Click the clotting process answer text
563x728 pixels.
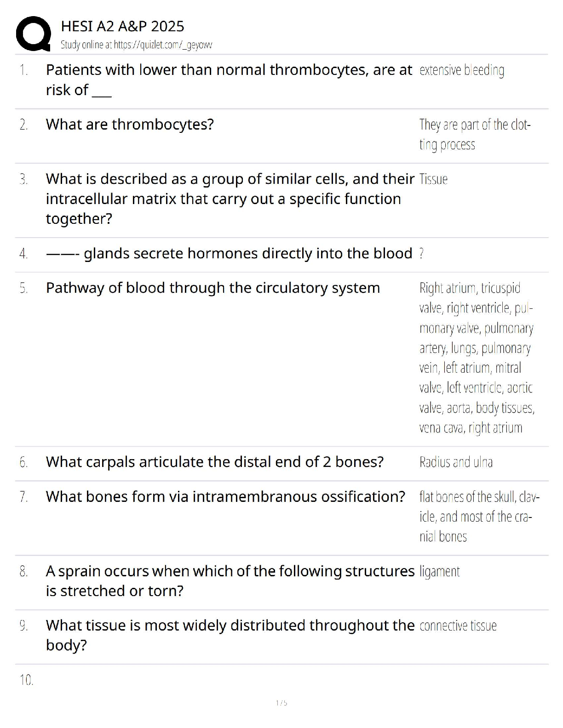tap(474, 134)
